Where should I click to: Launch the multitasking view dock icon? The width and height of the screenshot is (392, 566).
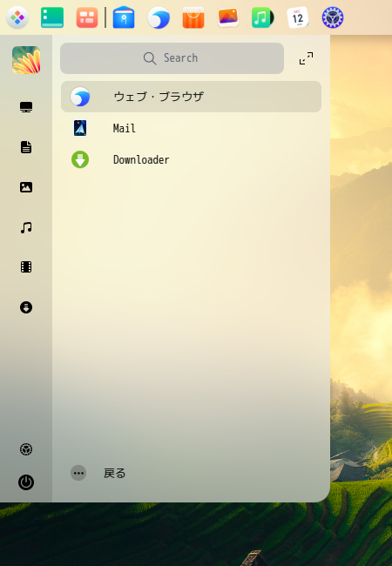point(87,17)
